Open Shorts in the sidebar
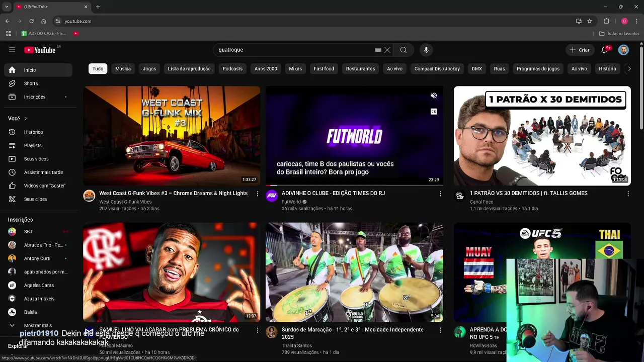The image size is (644, 362). [x=38, y=83]
